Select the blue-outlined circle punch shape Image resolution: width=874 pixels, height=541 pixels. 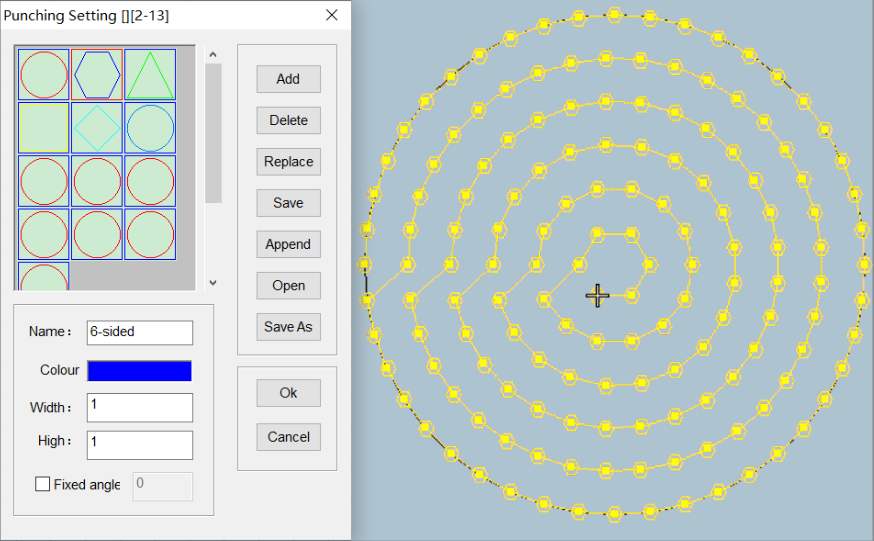pyautogui.click(x=150, y=128)
